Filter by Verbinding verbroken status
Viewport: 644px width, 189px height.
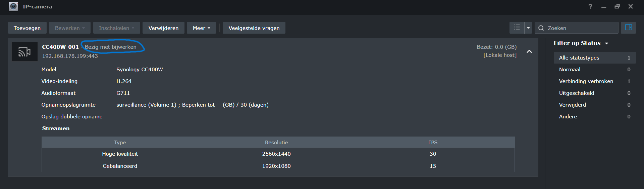pos(595,81)
